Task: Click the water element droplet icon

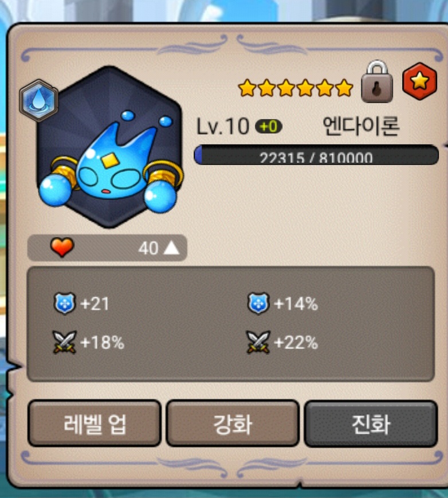Action: (39, 100)
